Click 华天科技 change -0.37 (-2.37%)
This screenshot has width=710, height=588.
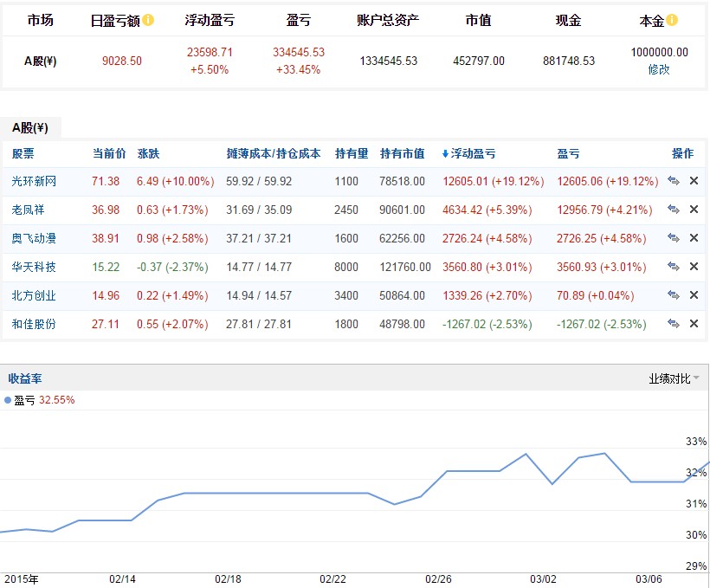[172, 267]
